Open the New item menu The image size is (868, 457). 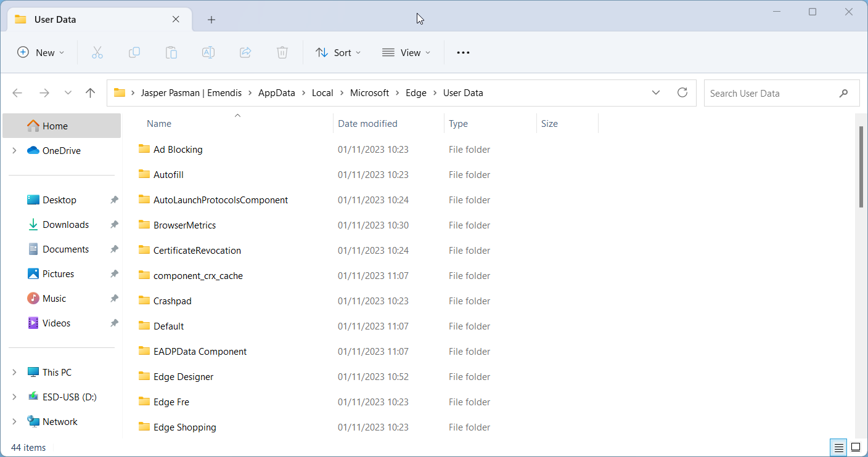[x=41, y=53]
